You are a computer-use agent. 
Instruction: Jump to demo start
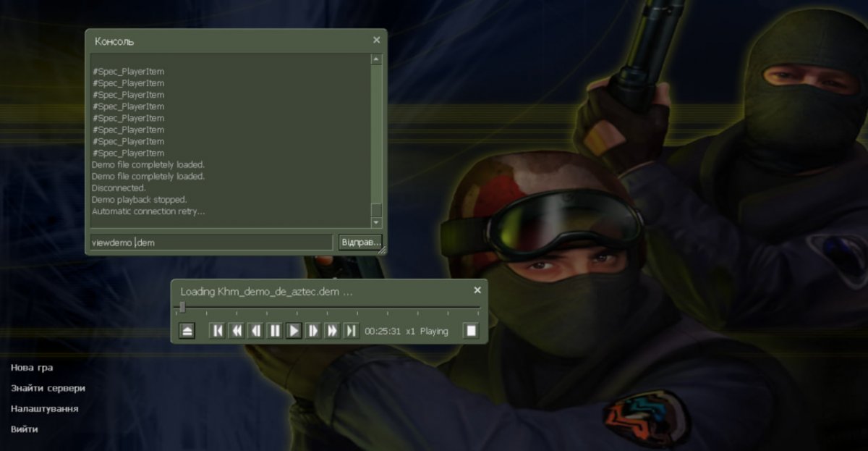click(x=217, y=331)
